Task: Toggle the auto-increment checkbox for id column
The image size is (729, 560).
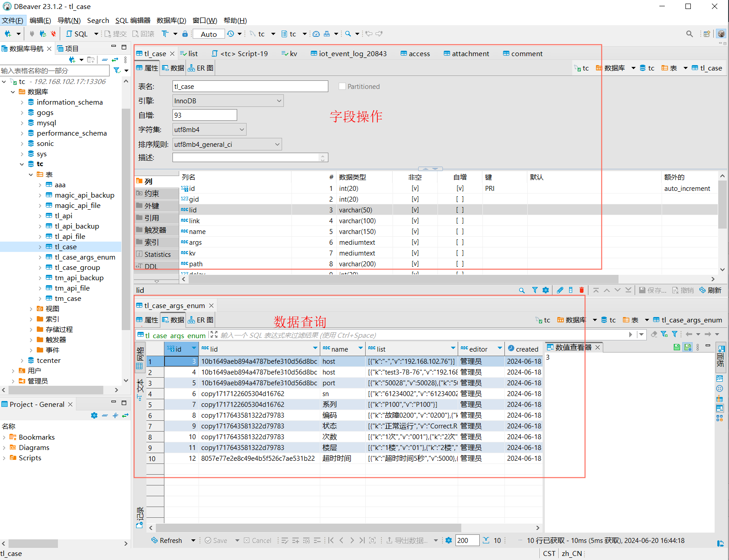Action: 460,189
